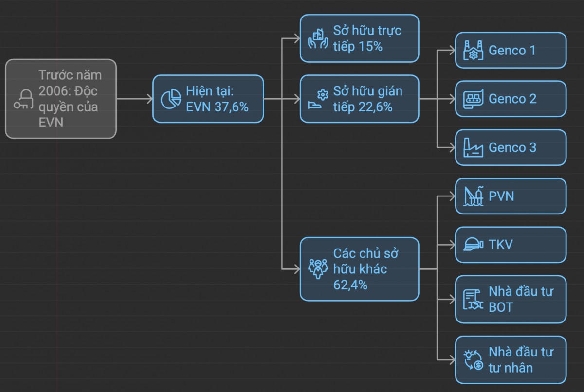The image size is (584, 392).
Task: Click the Genco 2 machine icon
Action: tap(473, 99)
